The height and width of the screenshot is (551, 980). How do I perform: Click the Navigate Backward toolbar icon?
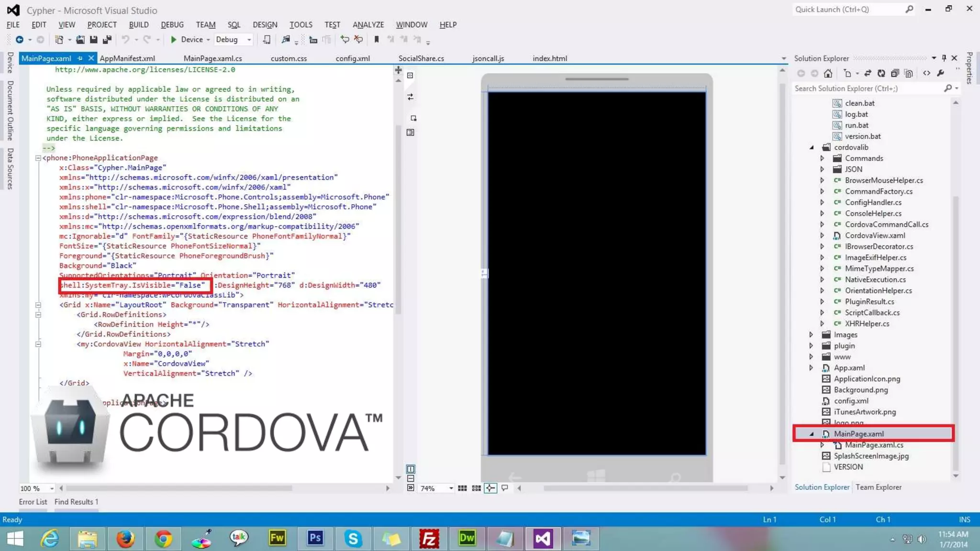coord(19,40)
